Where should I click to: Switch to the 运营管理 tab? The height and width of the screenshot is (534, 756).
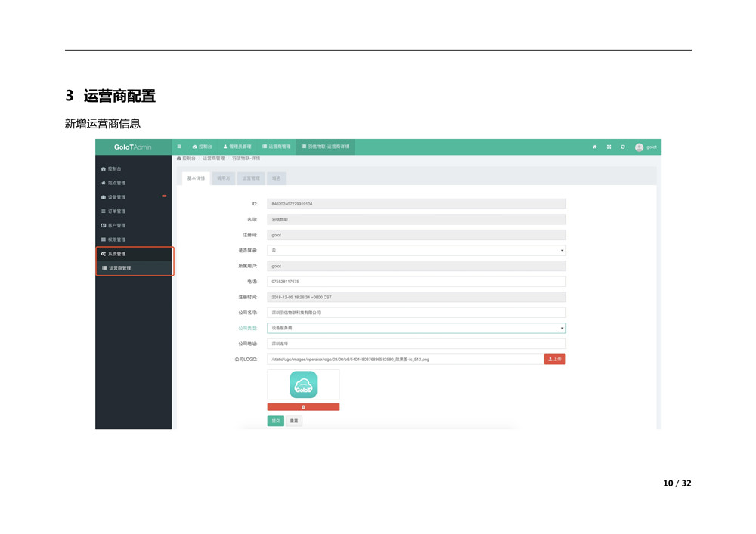(251, 178)
